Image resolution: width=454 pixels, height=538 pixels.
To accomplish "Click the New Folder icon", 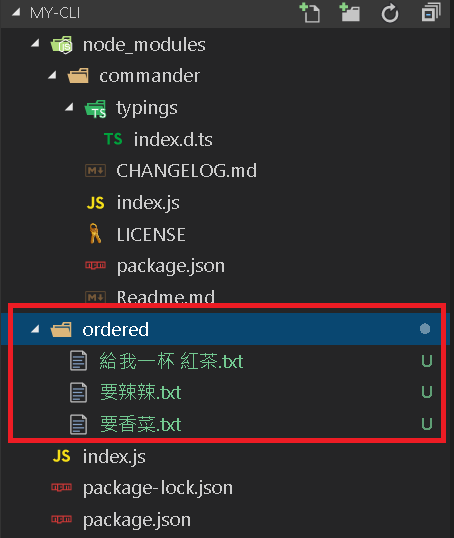I will point(349,13).
